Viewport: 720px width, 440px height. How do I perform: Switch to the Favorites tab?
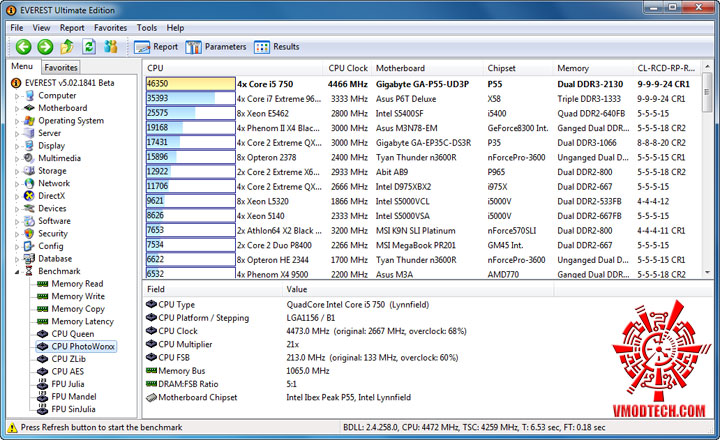[x=61, y=68]
